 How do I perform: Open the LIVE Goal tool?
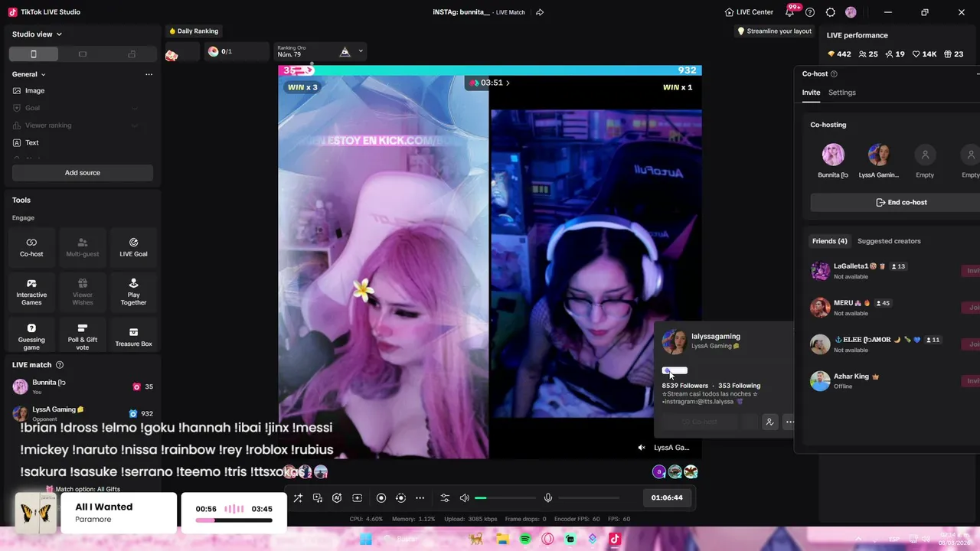[133, 246]
